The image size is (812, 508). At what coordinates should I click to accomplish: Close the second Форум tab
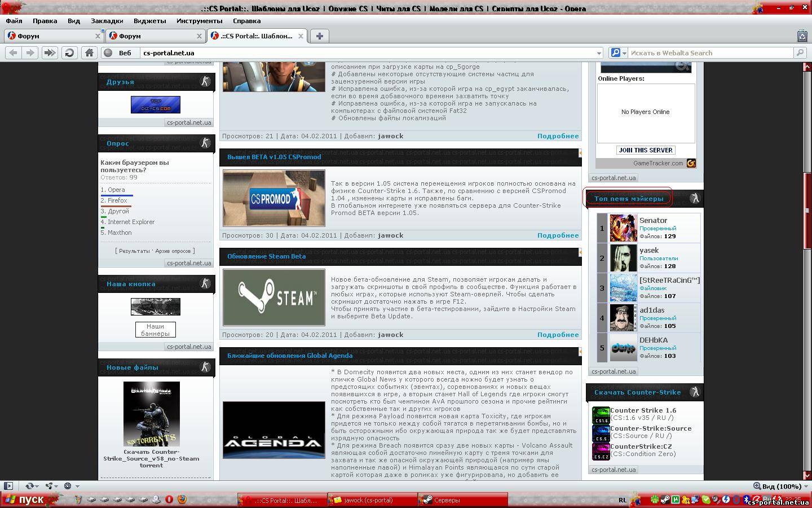199,36
